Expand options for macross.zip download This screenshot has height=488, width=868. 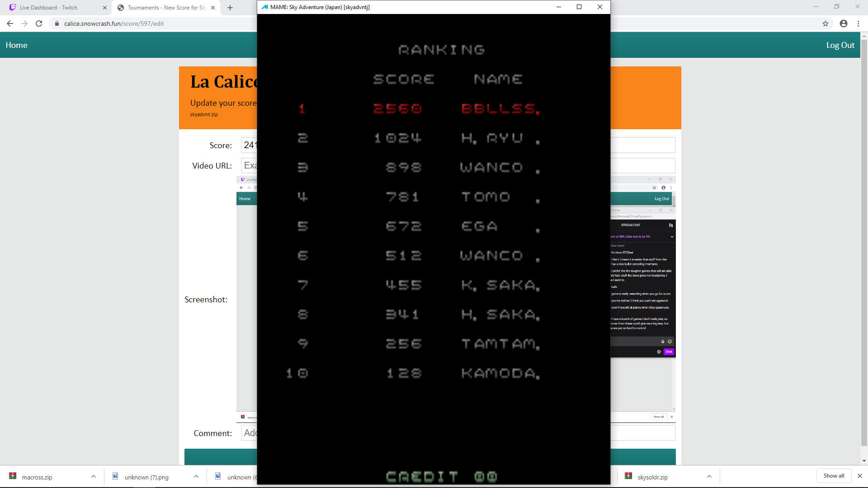pyautogui.click(x=94, y=476)
